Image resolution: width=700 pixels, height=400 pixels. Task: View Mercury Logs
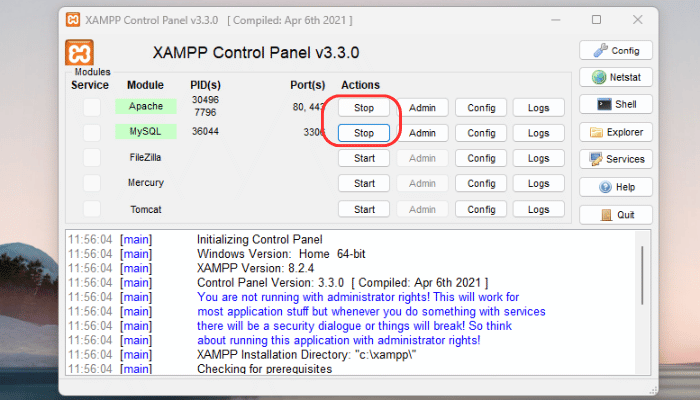539,183
